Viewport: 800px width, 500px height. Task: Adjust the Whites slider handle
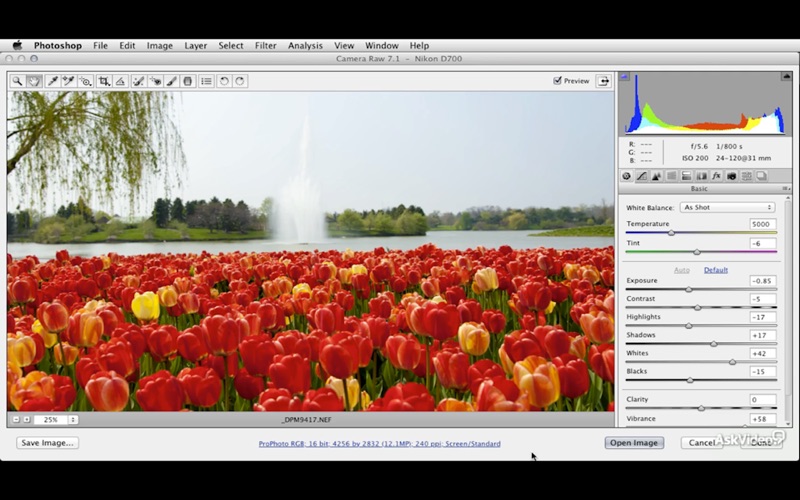[x=733, y=362]
